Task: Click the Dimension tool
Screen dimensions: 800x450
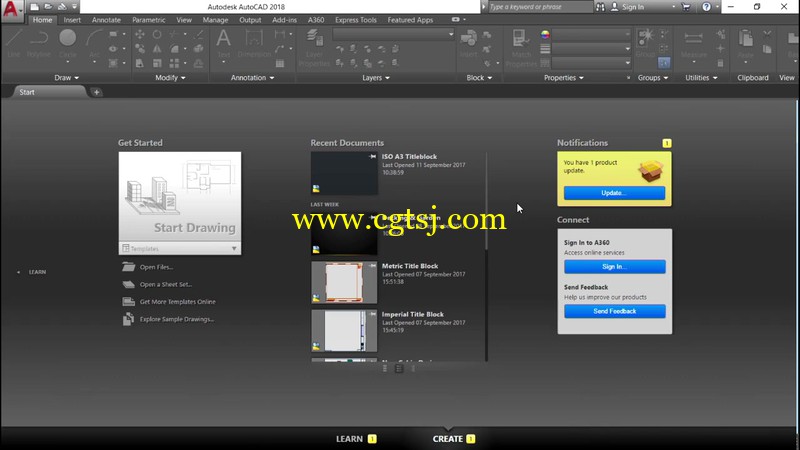Action: [254, 44]
